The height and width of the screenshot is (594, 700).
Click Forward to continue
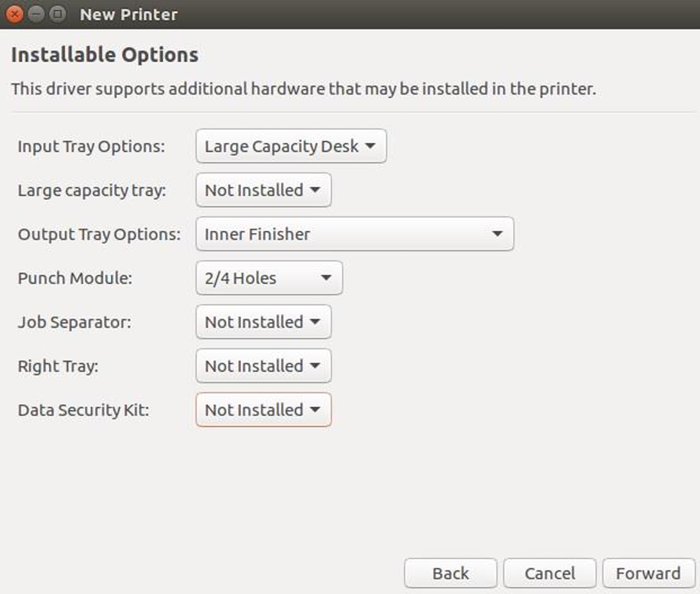coord(649,573)
